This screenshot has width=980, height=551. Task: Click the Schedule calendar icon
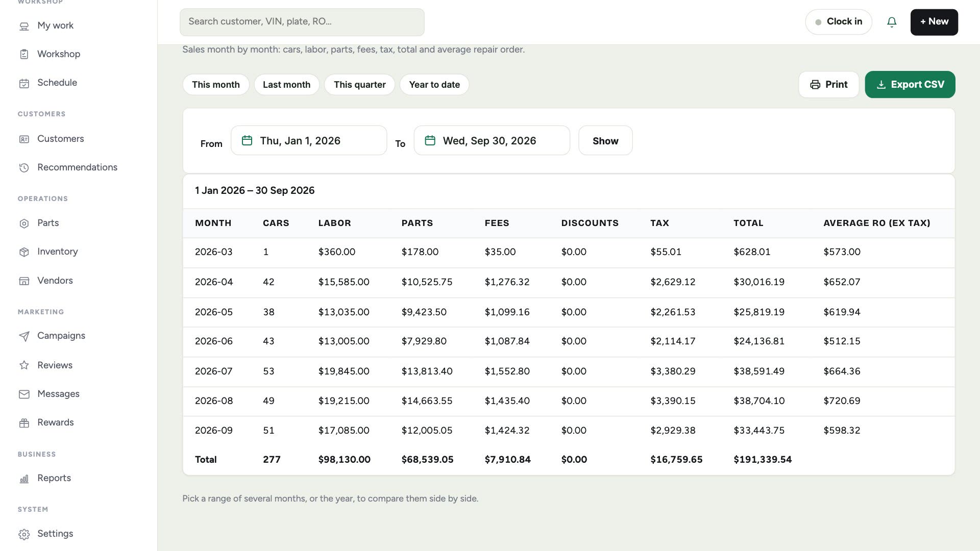(24, 83)
